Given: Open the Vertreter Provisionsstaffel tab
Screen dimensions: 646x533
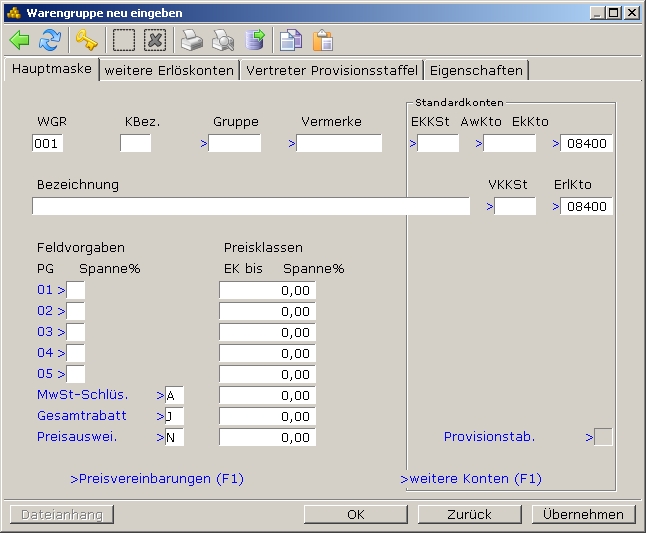Looking at the screenshot, I should click(x=331, y=70).
